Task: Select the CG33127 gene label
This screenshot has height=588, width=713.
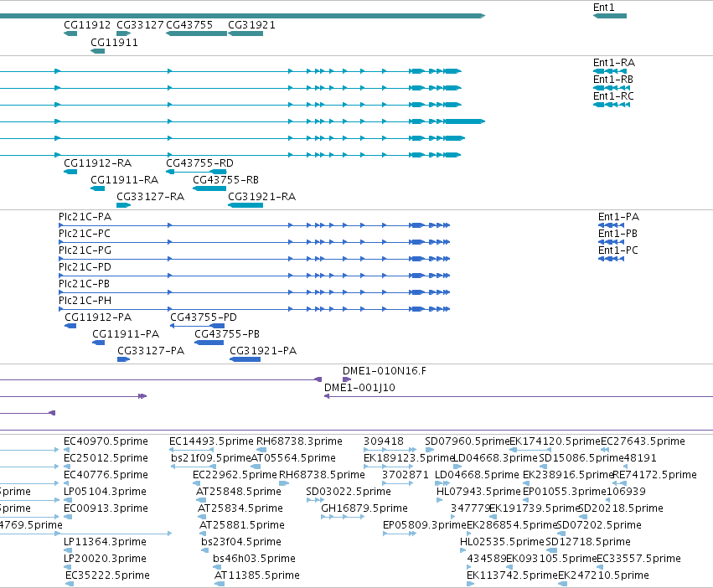Action: [x=140, y=25]
